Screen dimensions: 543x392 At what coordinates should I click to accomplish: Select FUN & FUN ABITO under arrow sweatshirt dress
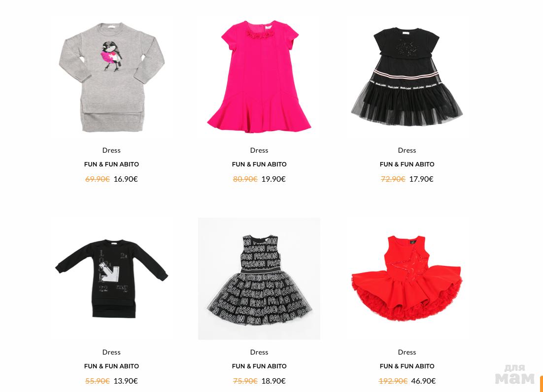111,366
